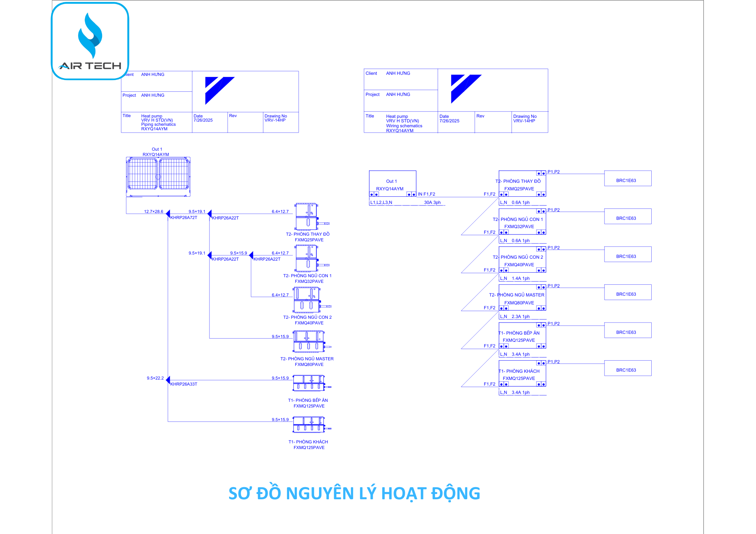Image resolution: width=756 pixels, height=534 pixels.
Task: Click the KHRP26A33T refnet joint marker
Action: coord(168,380)
